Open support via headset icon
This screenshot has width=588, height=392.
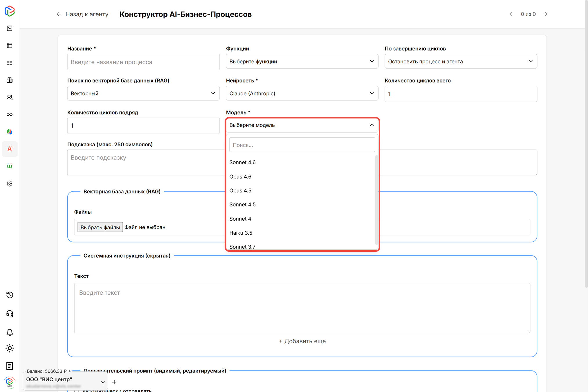click(x=10, y=314)
